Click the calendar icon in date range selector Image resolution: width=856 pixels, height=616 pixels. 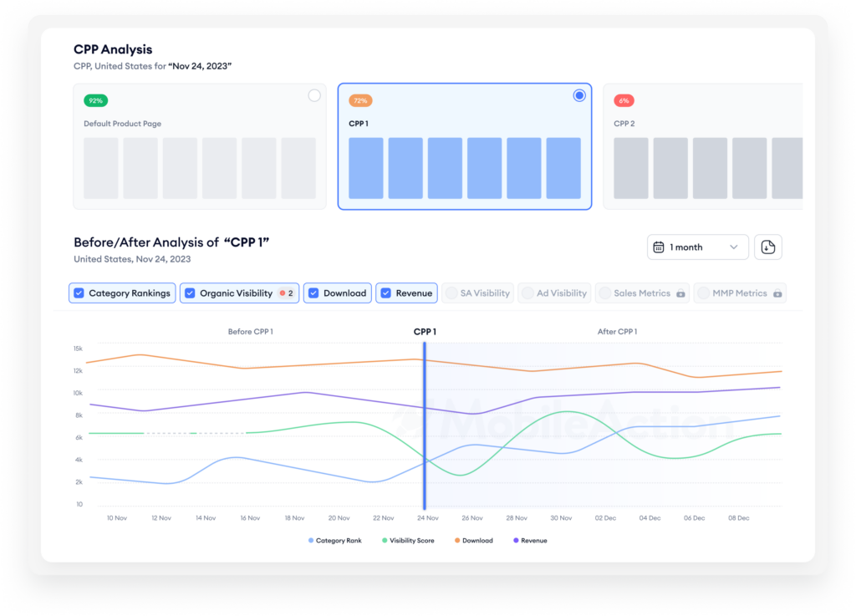click(659, 247)
